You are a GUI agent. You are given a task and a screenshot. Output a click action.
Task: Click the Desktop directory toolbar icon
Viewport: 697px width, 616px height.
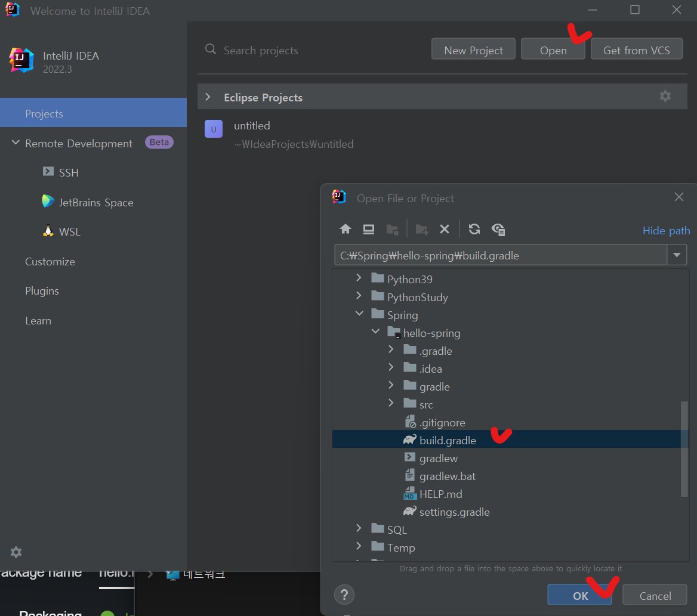369,229
